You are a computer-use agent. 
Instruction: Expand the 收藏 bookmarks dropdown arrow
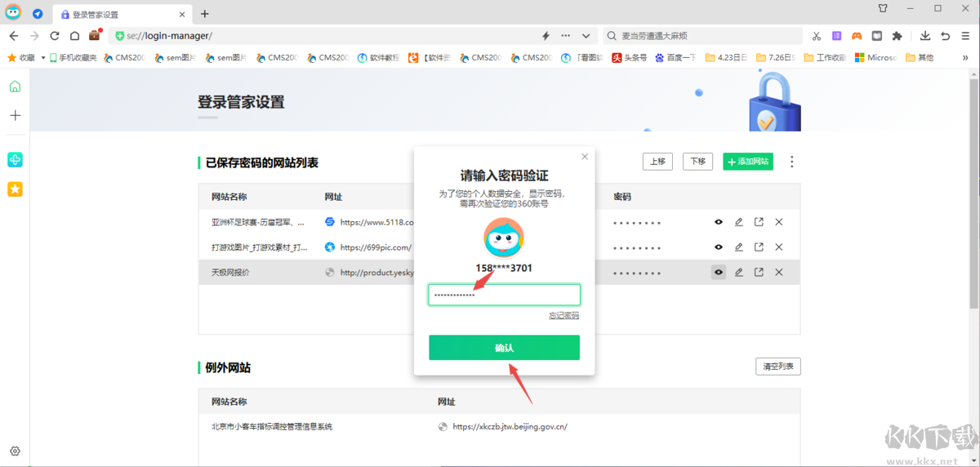pos(42,58)
